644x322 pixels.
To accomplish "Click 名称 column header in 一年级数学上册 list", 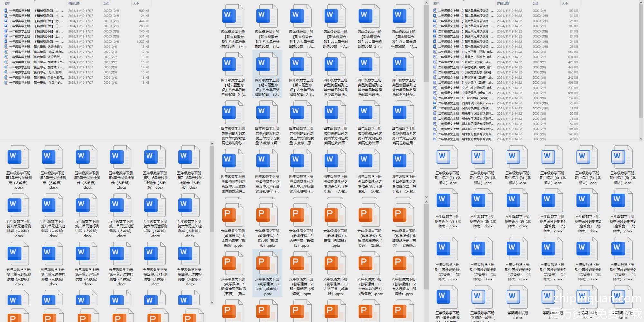I will (7, 3).
